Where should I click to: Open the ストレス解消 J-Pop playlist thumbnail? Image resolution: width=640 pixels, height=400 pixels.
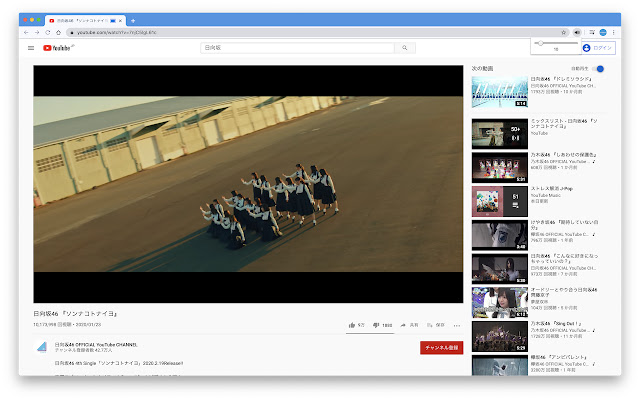click(x=500, y=201)
